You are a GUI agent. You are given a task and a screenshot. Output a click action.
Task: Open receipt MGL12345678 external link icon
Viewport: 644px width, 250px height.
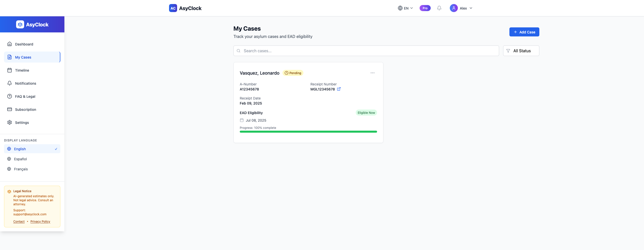(339, 89)
